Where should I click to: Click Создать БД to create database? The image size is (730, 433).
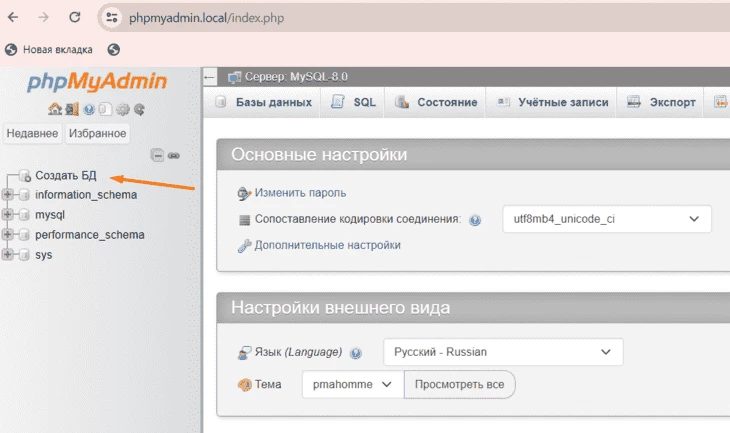pyautogui.click(x=66, y=176)
